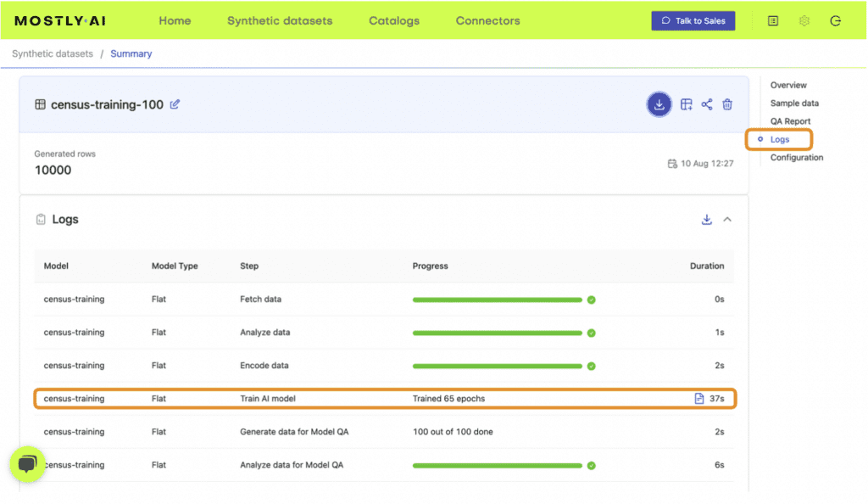The height and width of the screenshot is (504, 868).
Task: Click the table-with-plus icon to generate more data
Action: (687, 104)
